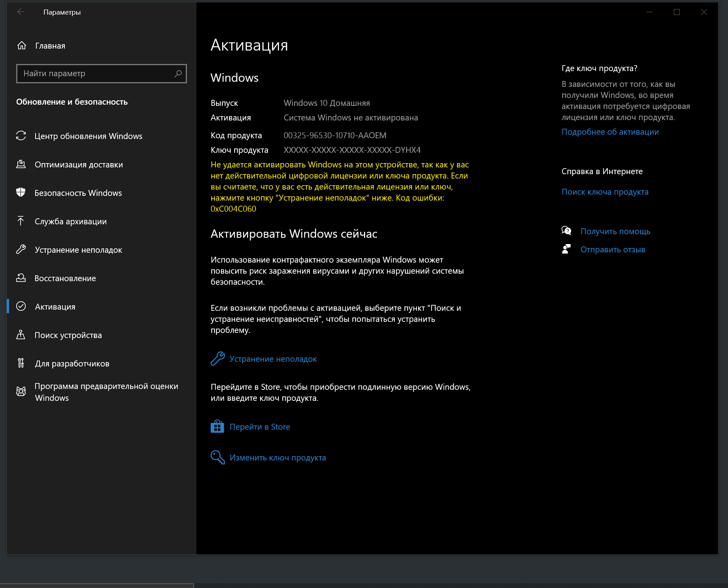Click Отправить отзыв link
Viewport: 728px width, 588px height.
613,249
